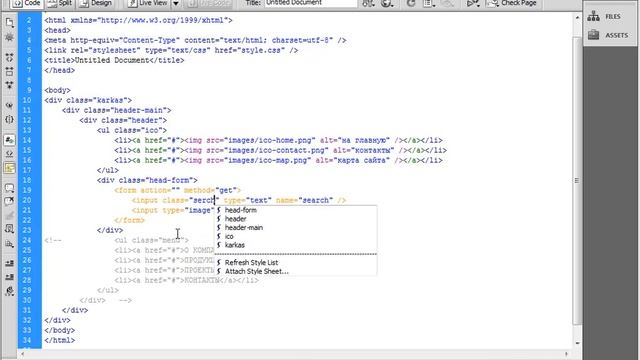Collapse the selection in coding toolbar
The width and height of the screenshot is (640, 360).
pyautogui.click(x=9, y=71)
